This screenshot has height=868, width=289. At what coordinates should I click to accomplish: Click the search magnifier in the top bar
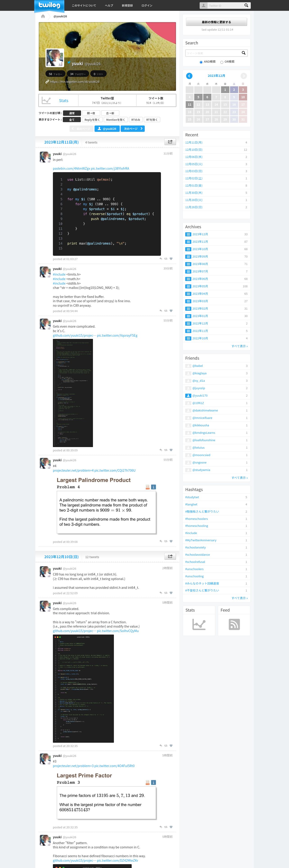click(246, 5)
